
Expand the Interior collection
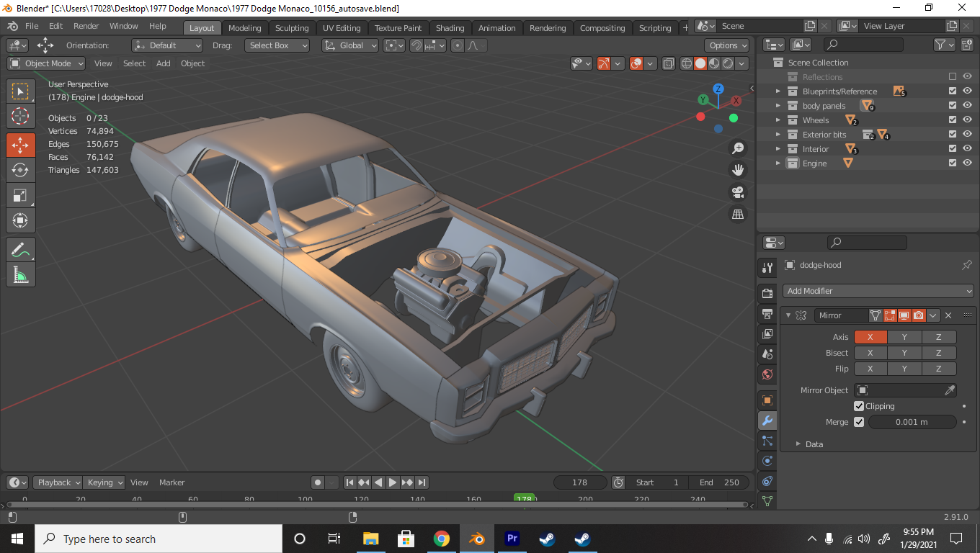[778, 149]
